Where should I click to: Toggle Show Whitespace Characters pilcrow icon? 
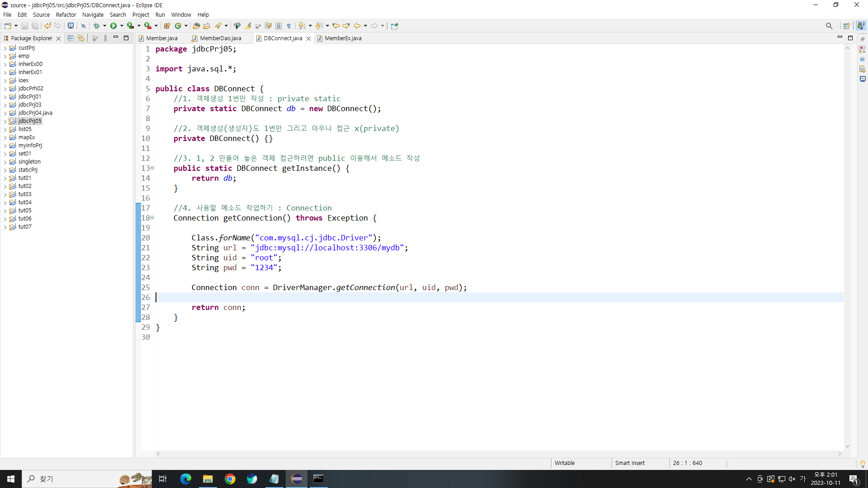pyautogui.click(x=289, y=26)
